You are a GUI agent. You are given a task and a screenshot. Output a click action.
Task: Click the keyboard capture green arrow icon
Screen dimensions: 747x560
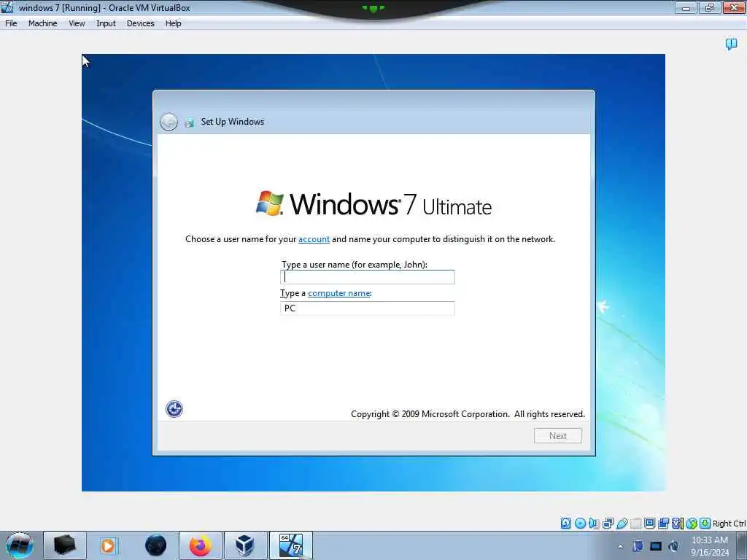[x=705, y=524]
